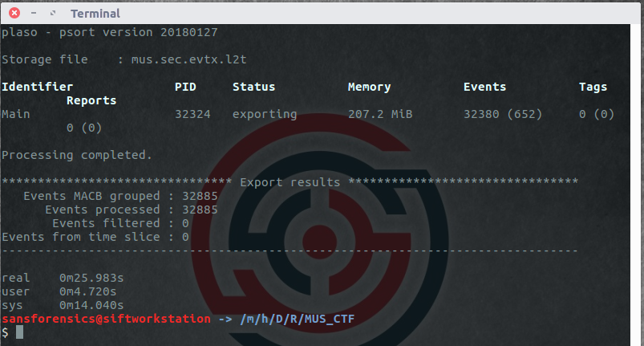Maximize the Terminal window
This screenshot has width=644, height=346.
53,13
